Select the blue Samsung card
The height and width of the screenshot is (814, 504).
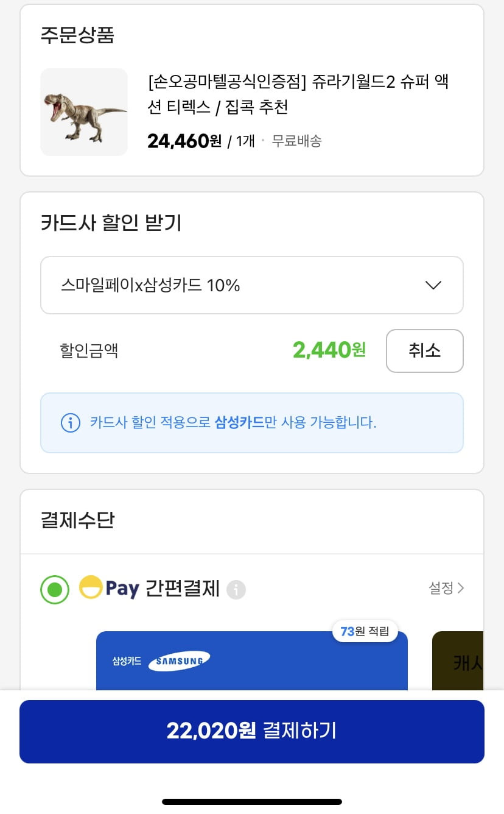[252, 661]
